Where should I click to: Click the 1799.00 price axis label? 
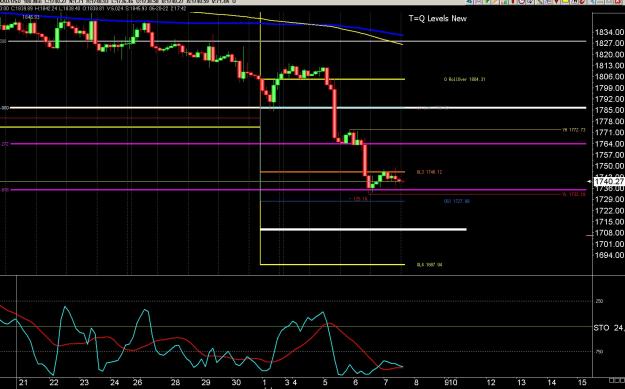609,88
